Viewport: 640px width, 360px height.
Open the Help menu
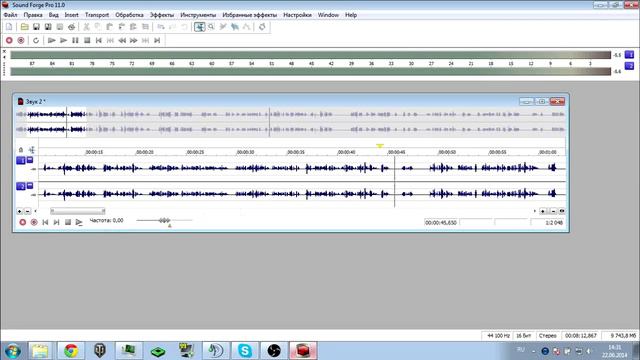click(x=351, y=15)
